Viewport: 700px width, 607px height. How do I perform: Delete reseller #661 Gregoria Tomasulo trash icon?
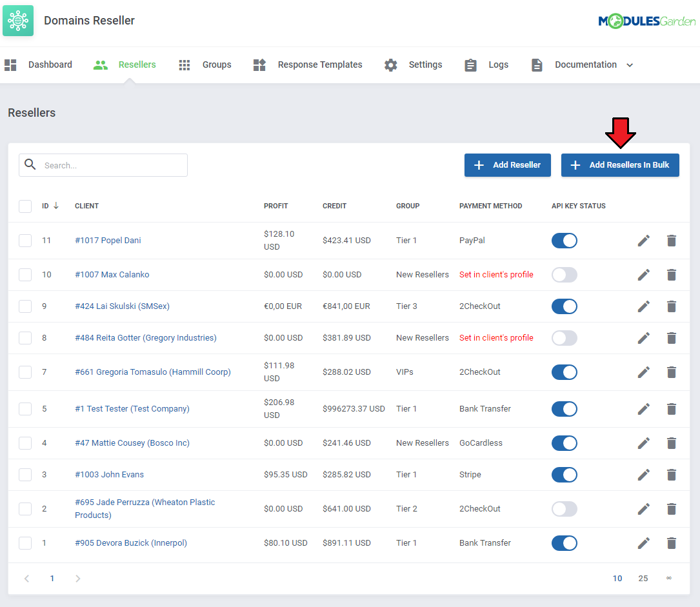point(672,372)
